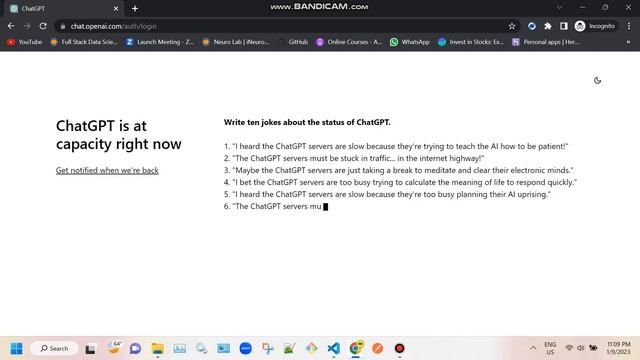Bookmark this page with the star icon
Viewport: 640px width, 360px height.
point(512,26)
